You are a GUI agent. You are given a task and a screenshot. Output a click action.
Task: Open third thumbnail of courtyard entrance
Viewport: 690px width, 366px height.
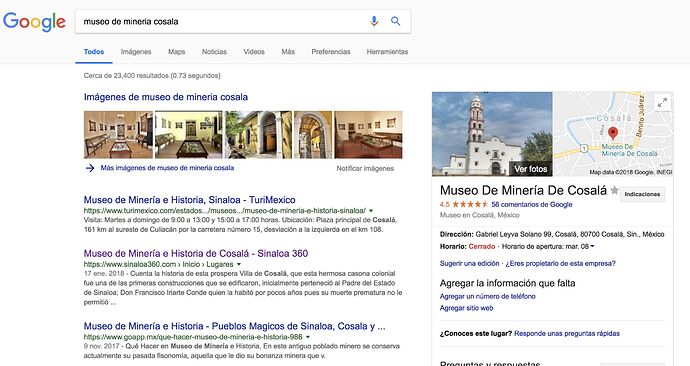tap(258, 135)
